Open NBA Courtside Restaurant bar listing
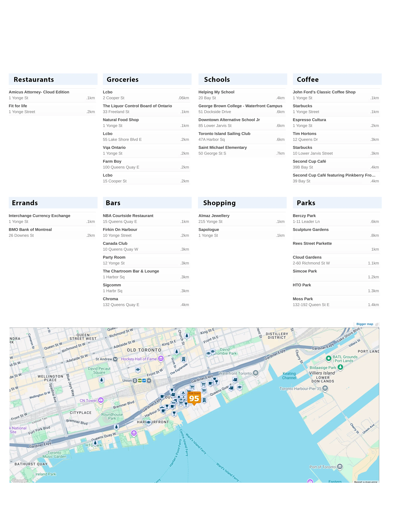The width and height of the screenshot is (399, 532). (x=128, y=216)
